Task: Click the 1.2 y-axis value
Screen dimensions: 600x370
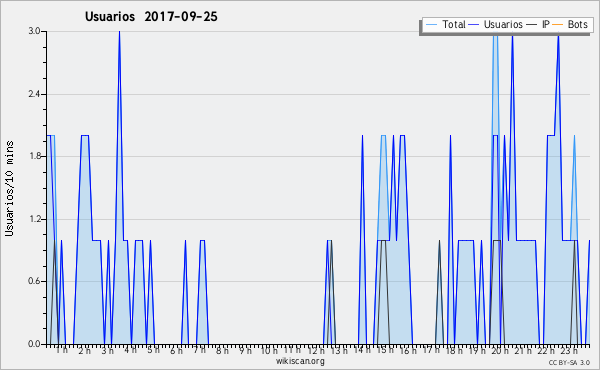Action: (34, 219)
